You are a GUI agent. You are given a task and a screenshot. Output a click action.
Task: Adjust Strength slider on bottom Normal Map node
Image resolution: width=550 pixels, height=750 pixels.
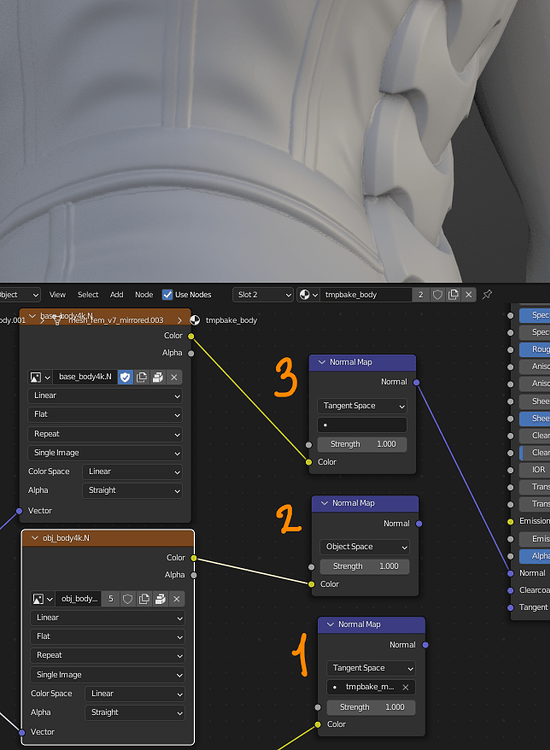(x=371, y=707)
